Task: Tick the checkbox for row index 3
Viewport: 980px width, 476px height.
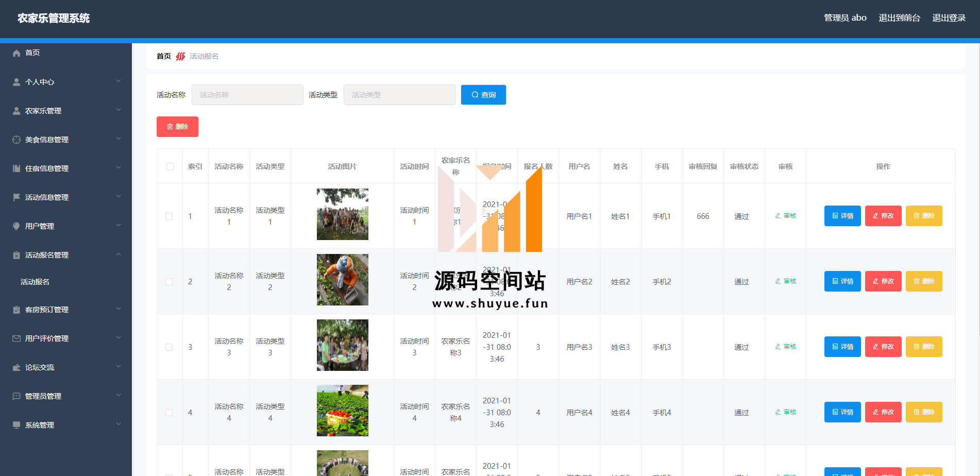Action: pyautogui.click(x=169, y=347)
